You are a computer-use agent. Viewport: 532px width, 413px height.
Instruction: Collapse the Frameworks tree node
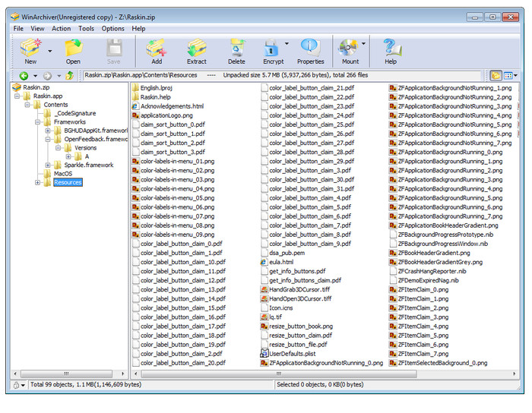[38, 122]
